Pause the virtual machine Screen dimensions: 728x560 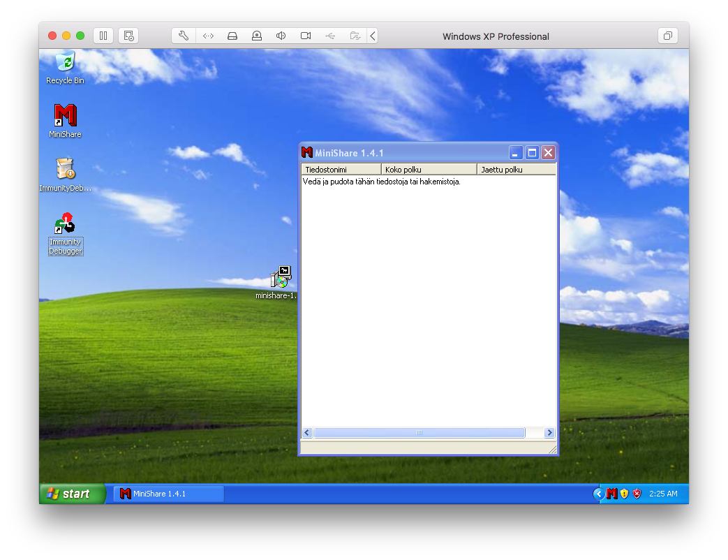pyautogui.click(x=103, y=36)
